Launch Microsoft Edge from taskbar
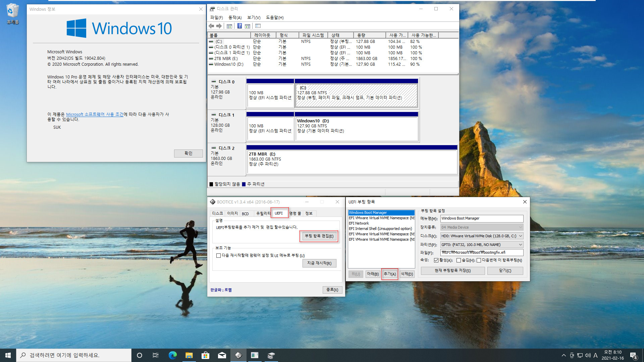The width and height of the screenshot is (644, 362). [172, 355]
